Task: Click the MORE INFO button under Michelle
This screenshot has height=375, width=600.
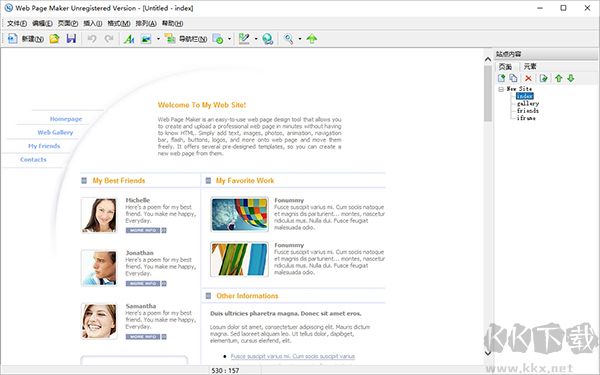Action: tap(146, 230)
